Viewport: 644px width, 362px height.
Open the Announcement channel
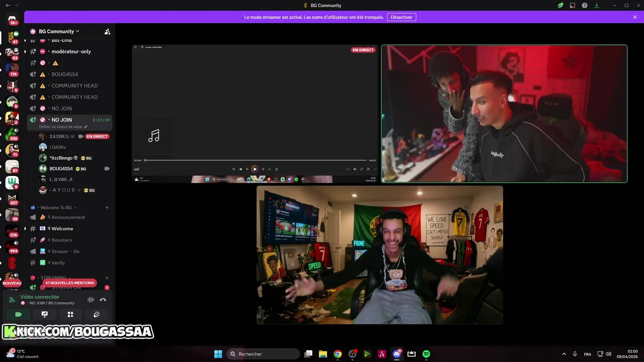[69, 217]
